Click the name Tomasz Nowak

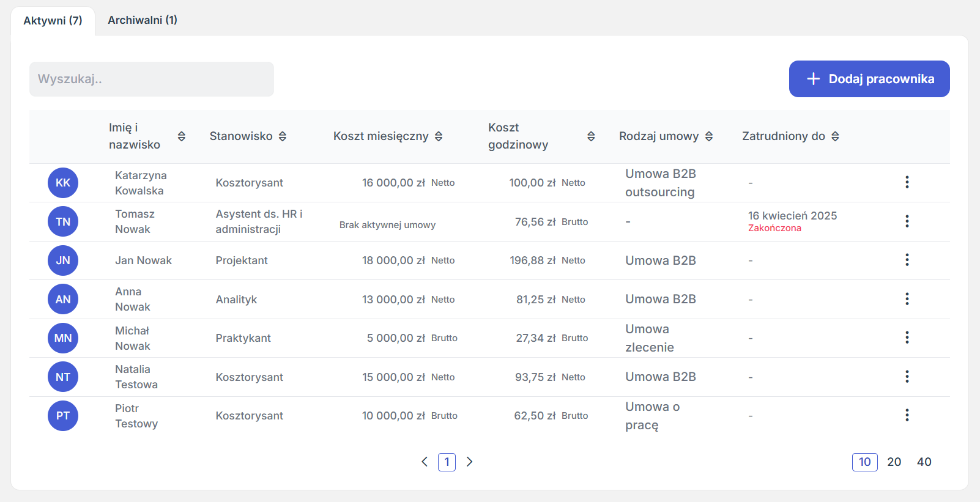135,221
